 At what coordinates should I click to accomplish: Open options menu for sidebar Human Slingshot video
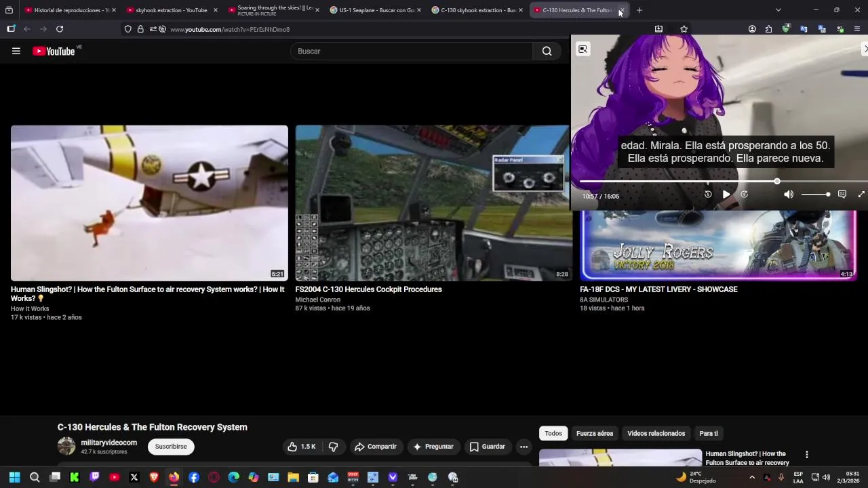click(x=806, y=455)
